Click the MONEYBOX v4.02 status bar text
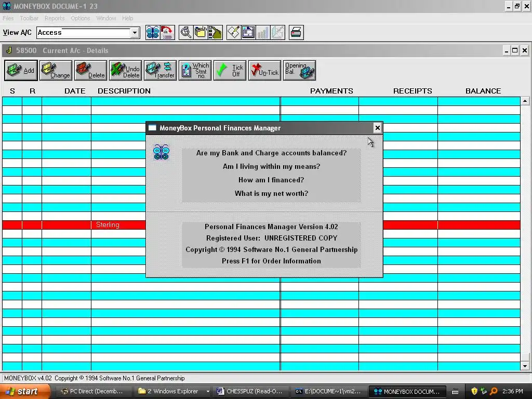532x399 pixels. coord(95,378)
